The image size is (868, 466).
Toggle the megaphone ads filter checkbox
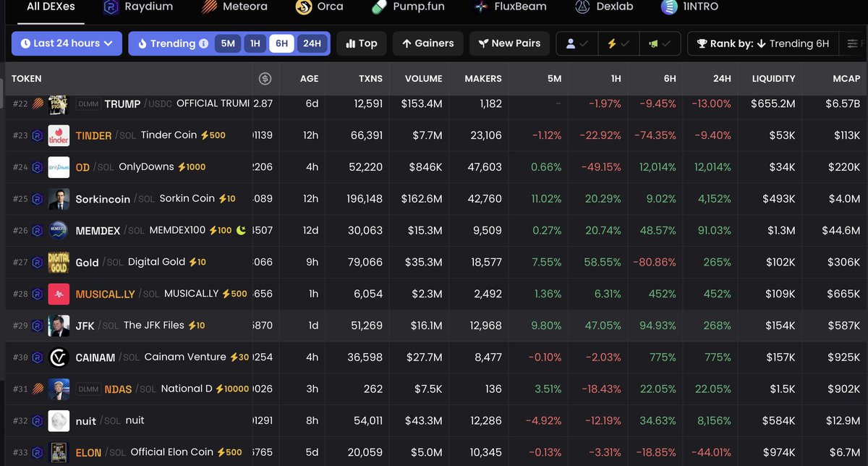click(x=660, y=43)
